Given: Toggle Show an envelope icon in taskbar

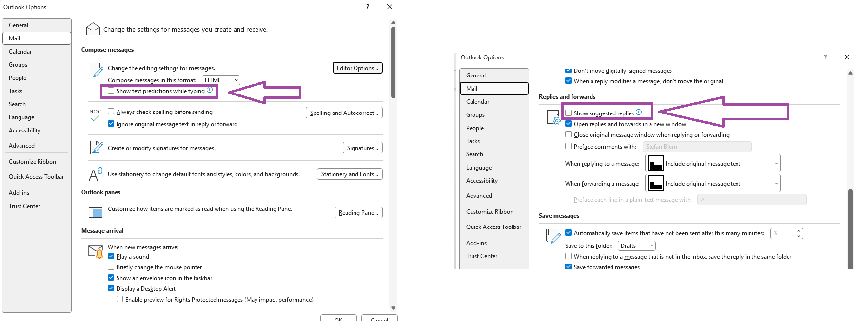Looking at the screenshot, I should (x=111, y=278).
